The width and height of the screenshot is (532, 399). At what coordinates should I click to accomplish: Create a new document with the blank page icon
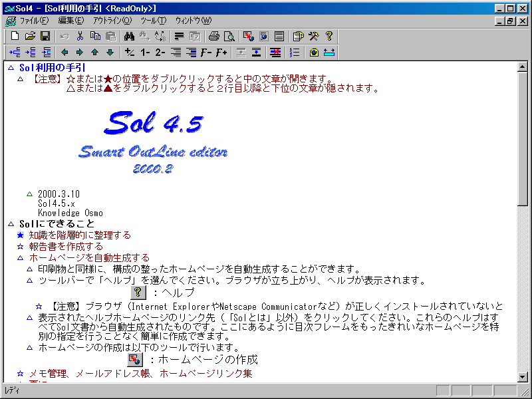click(x=15, y=36)
